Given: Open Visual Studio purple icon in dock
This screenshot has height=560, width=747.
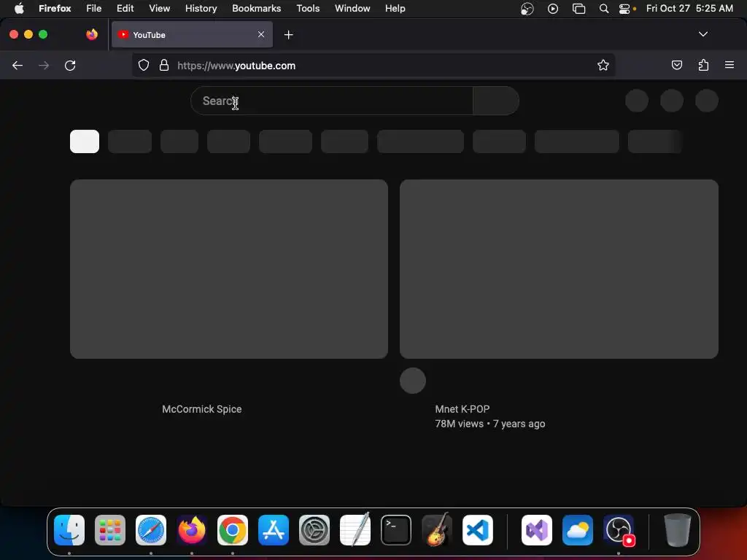Looking at the screenshot, I should [537, 530].
